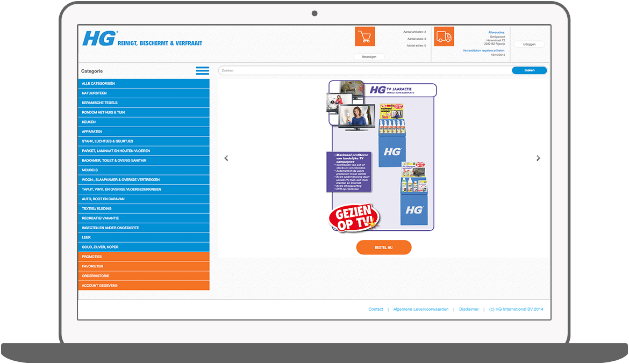This screenshot has width=629, height=364.
Task: Log out using the Uitloggen button
Action: (529, 45)
